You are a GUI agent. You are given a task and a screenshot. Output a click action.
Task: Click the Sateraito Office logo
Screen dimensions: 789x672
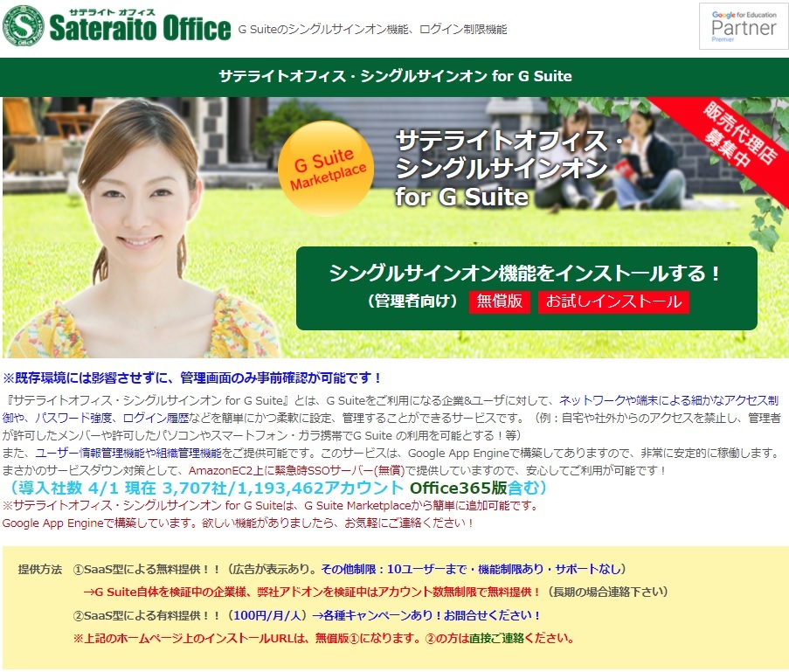coord(117,25)
